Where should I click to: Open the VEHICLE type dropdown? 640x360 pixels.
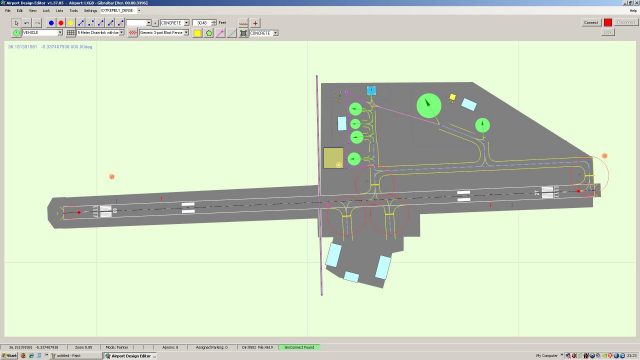coord(42,33)
